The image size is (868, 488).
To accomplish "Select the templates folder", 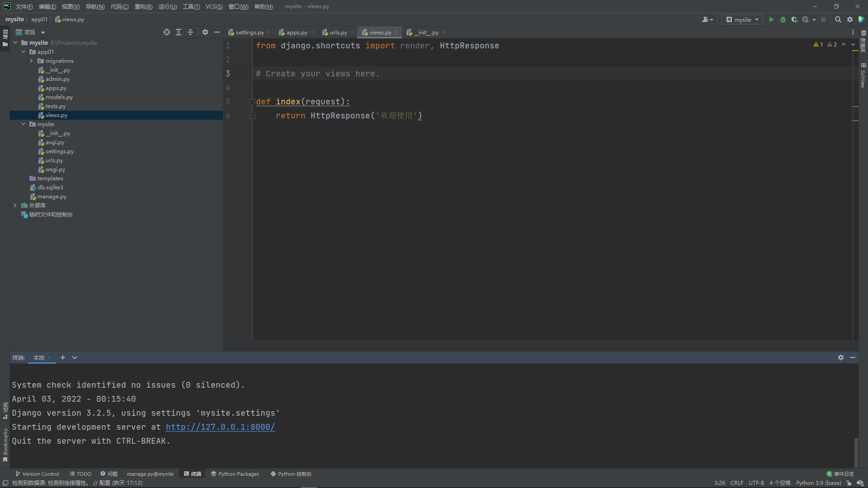I will click(50, 178).
